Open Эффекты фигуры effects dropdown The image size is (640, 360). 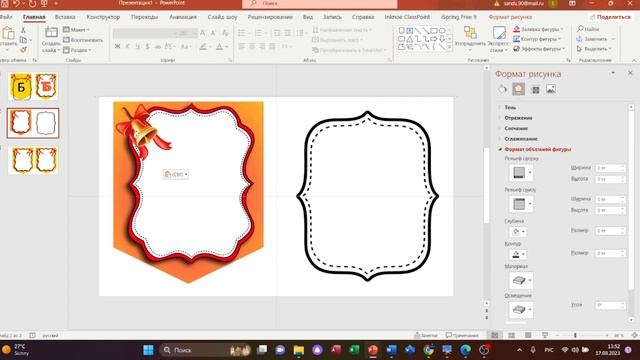point(539,49)
